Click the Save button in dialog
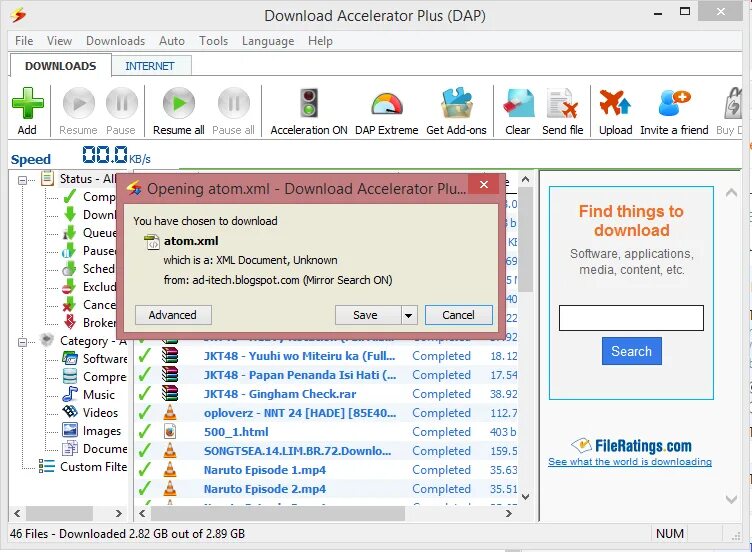 [367, 315]
